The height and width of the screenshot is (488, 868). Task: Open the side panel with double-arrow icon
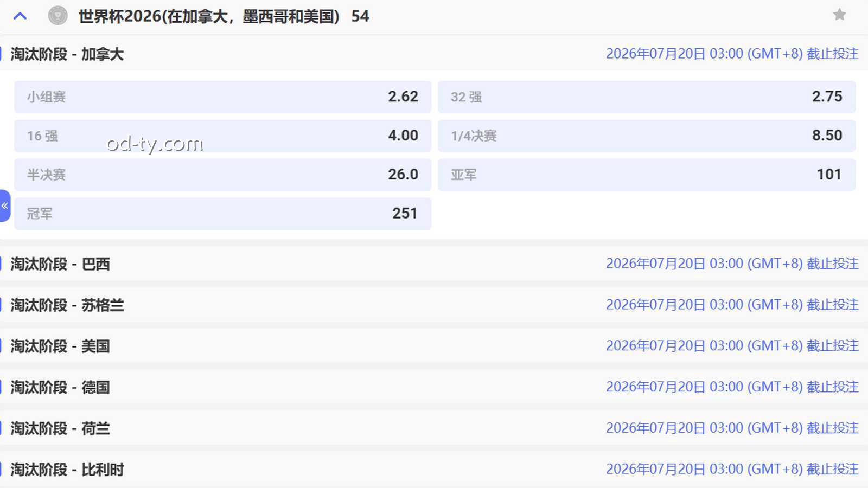point(5,206)
